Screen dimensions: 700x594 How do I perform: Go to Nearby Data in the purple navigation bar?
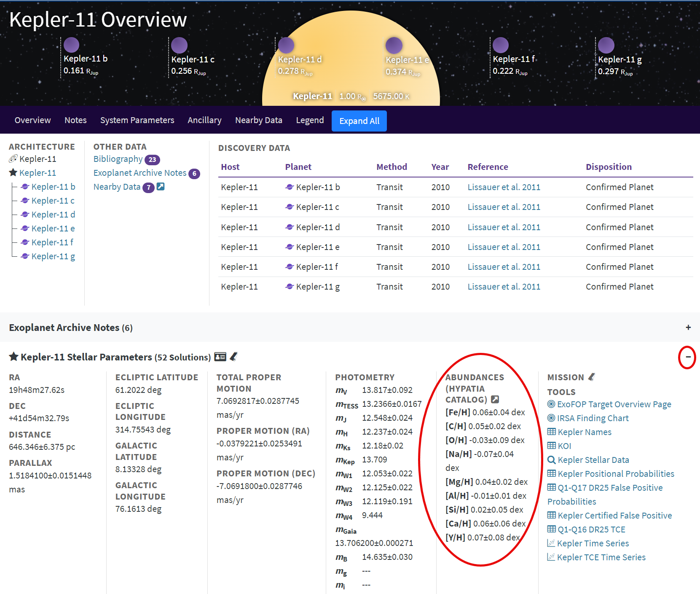coord(259,120)
